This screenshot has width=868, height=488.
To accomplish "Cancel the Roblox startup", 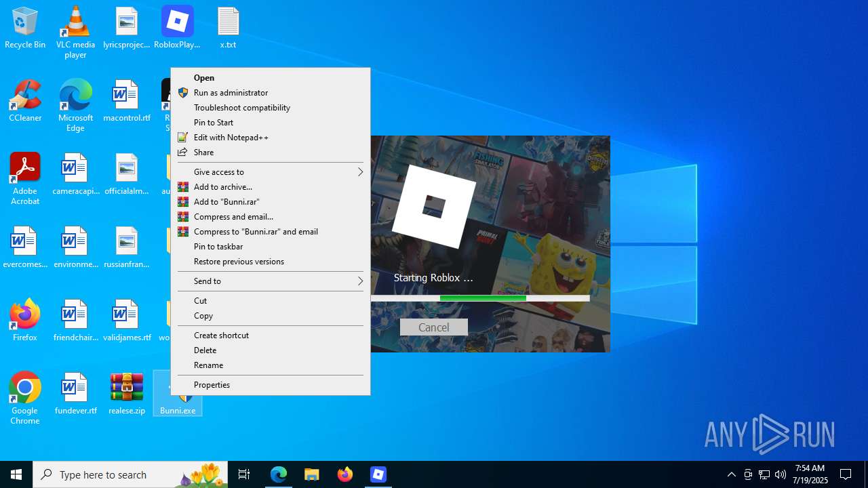I will click(434, 327).
